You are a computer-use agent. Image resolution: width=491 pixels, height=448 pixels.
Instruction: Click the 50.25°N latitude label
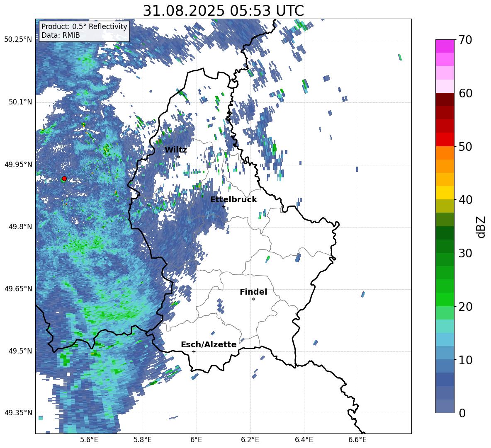(18, 40)
